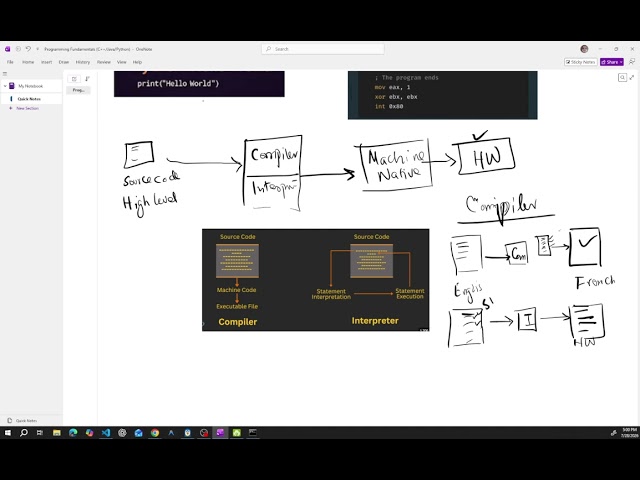640x480 pixels.
Task: Open the Mail/Thunderbird icon on taskbar
Action: [x=138, y=433]
